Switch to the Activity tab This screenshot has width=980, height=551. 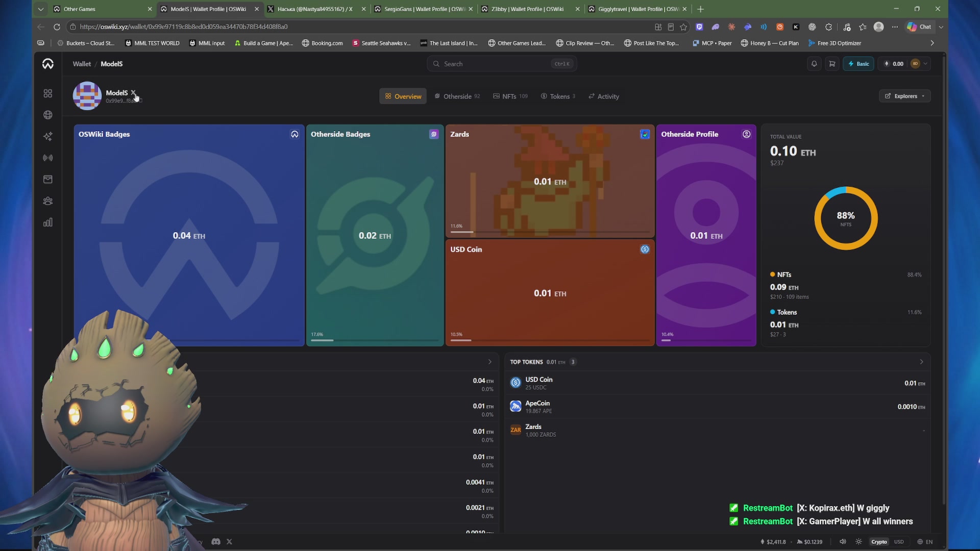coord(604,96)
